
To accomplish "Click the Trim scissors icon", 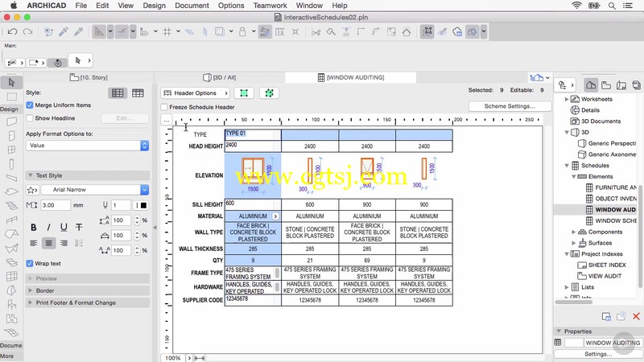I will 316,31.
